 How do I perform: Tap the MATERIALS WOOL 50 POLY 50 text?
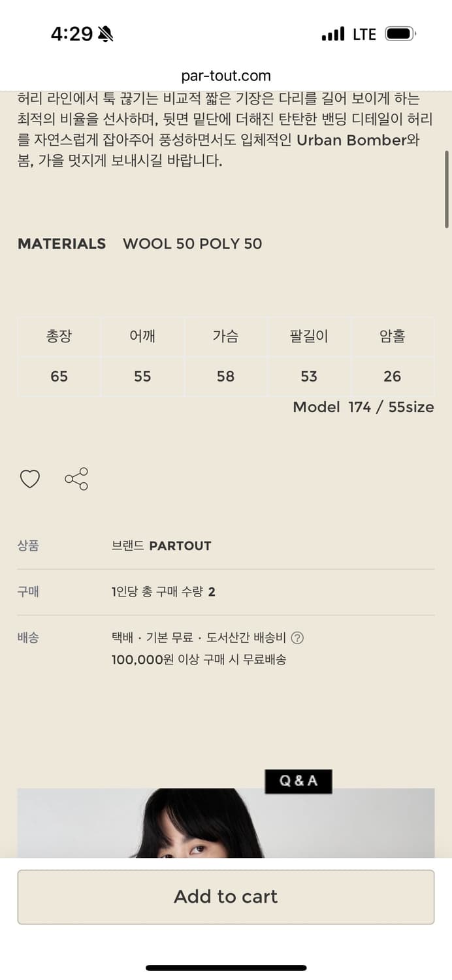140,244
